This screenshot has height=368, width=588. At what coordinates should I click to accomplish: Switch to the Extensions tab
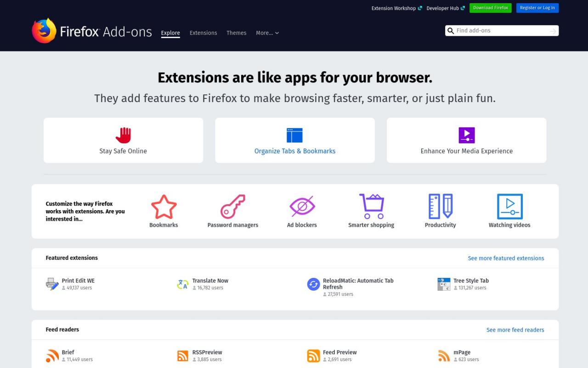203,33
